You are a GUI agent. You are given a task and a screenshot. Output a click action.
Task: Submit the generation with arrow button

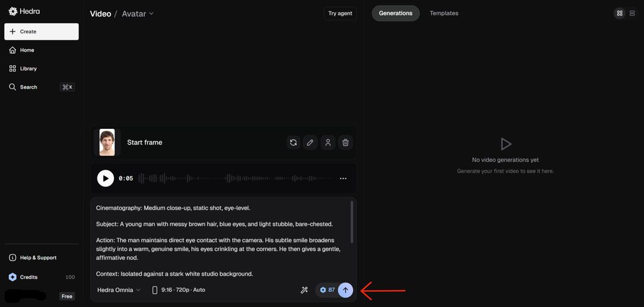tap(345, 290)
